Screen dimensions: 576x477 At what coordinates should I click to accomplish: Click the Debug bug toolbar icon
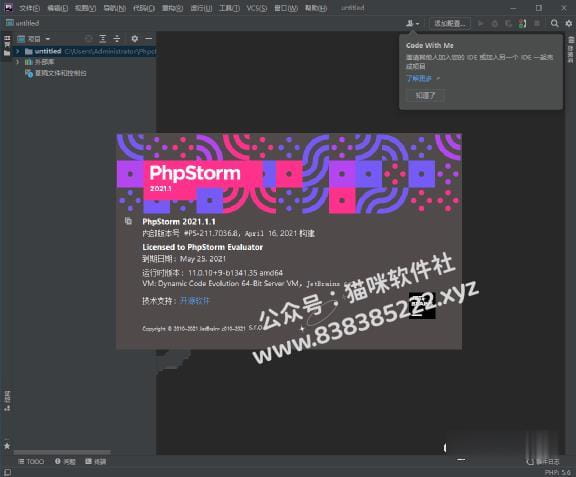(x=494, y=24)
